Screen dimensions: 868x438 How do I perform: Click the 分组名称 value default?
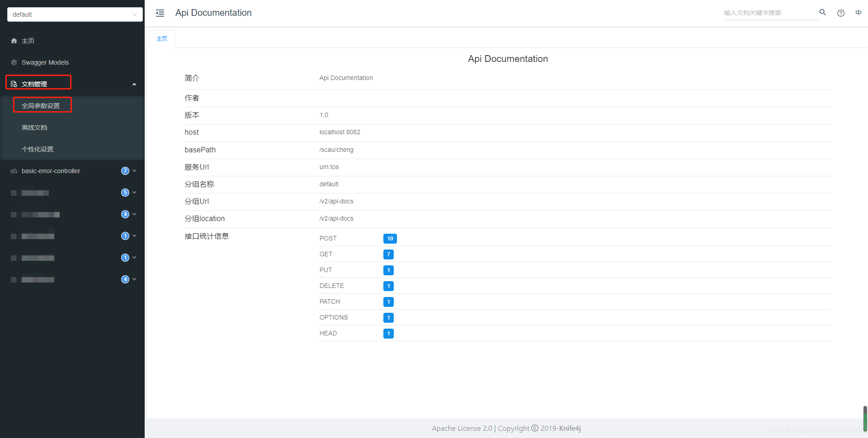pos(329,184)
